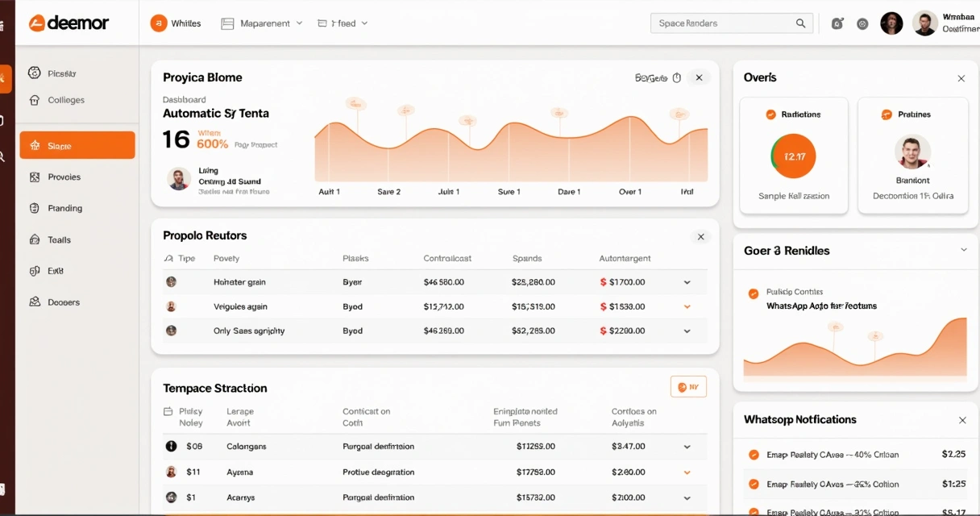980x516 pixels.
Task: Toggle the orange check next to Radiotions
Action: point(770,114)
